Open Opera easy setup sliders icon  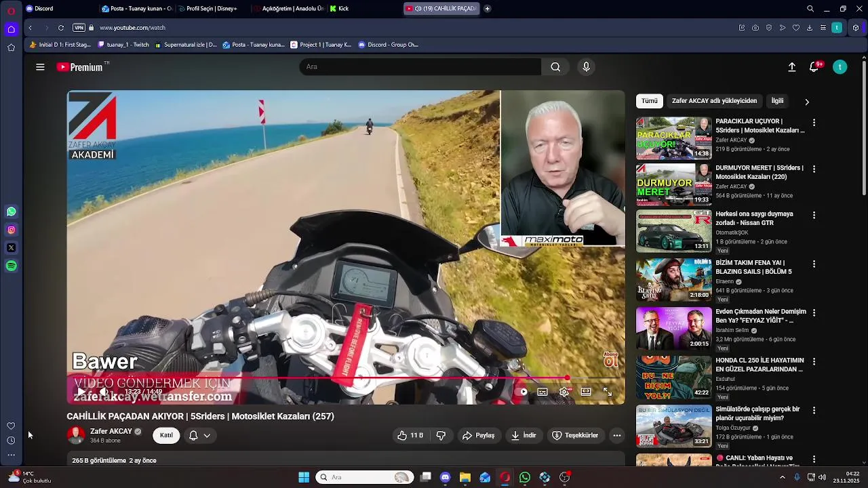tap(823, 28)
